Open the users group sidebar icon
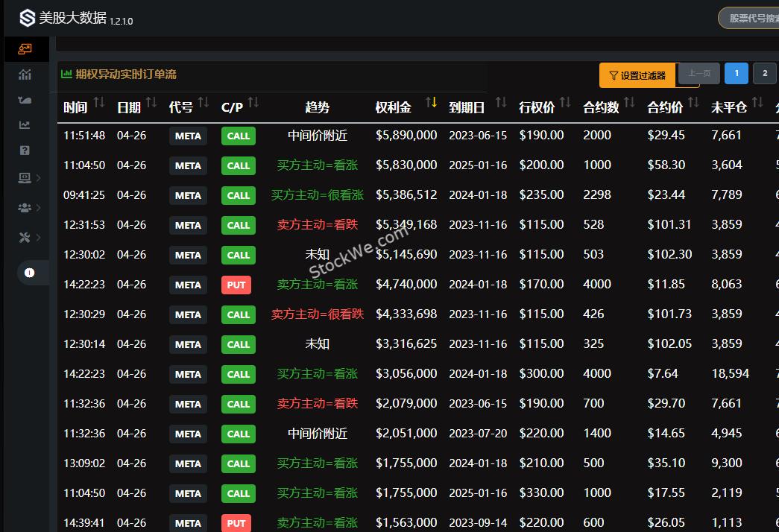This screenshot has height=532, width=779. click(25, 208)
